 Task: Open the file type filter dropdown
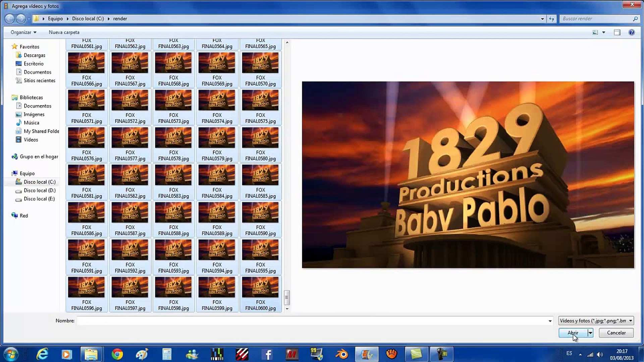[x=596, y=321]
